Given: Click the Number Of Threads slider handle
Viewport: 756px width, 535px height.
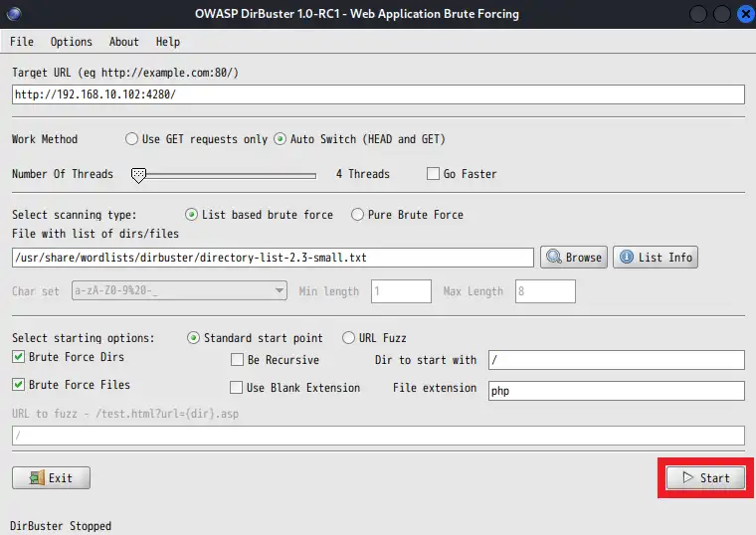Looking at the screenshot, I should click(139, 175).
